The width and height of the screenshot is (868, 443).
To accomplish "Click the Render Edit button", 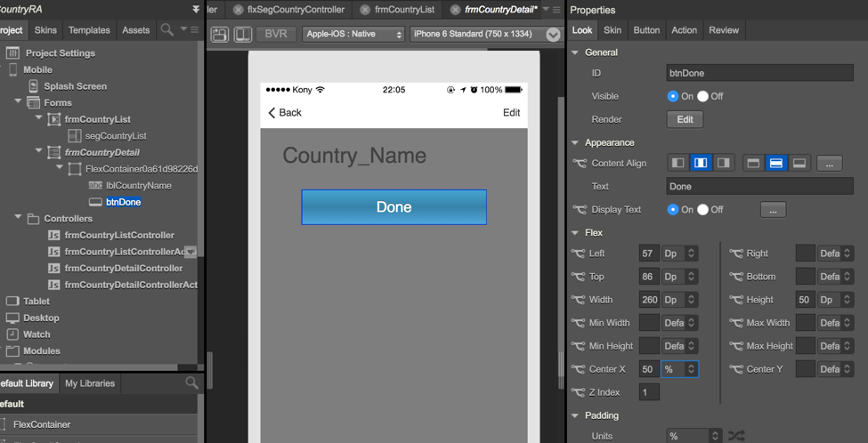I will point(684,119).
